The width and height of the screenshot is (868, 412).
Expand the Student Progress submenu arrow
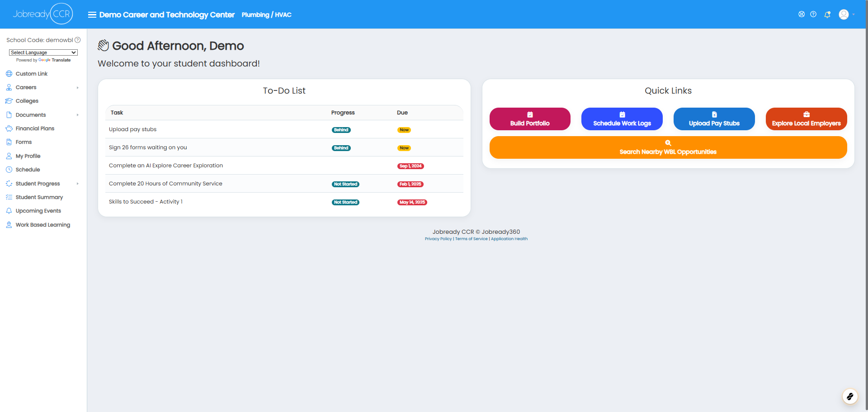(x=78, y=184)
